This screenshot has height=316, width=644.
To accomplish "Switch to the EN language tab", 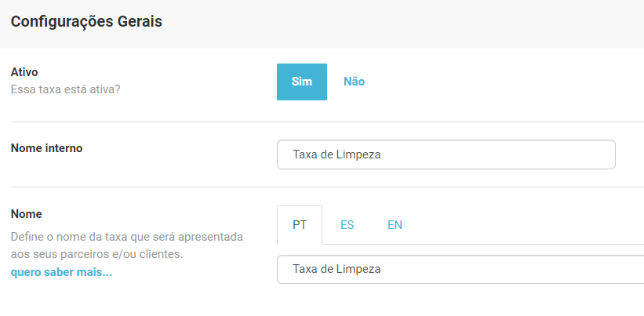I will (x=395, y=224).
